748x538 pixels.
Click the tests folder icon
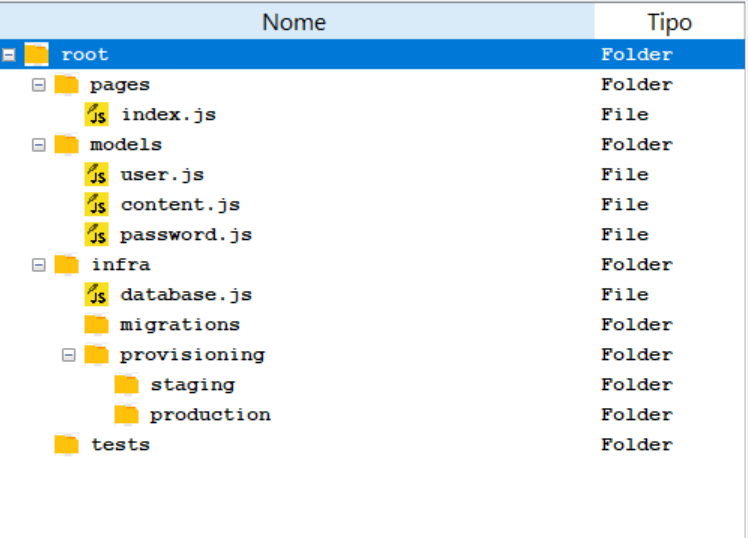[x=67, y=444]
